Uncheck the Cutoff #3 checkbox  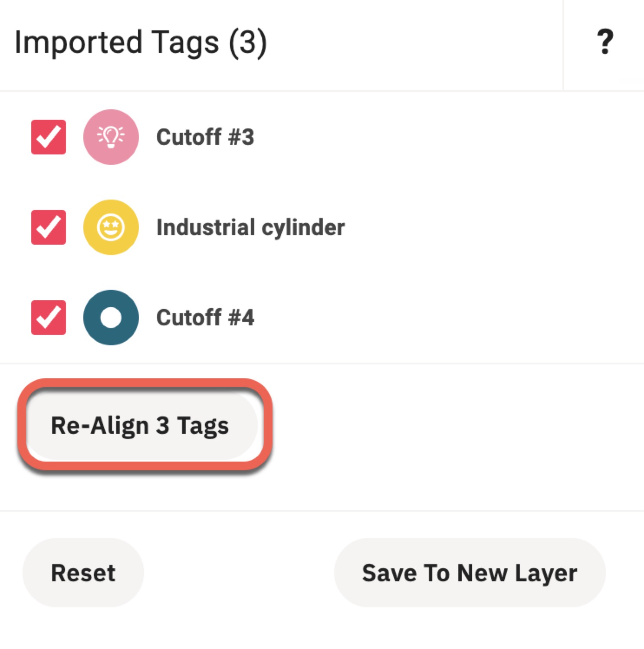(48, 138)
